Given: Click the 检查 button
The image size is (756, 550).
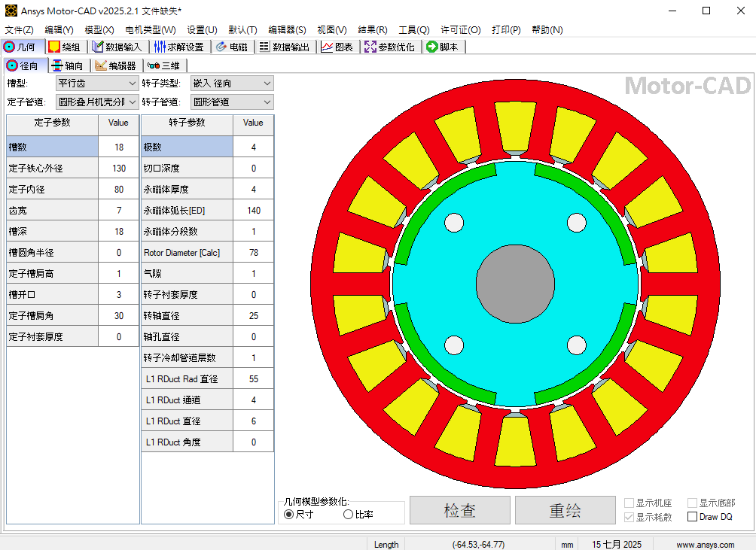Looking at the screenshot, I should click(x=459, y=510).
